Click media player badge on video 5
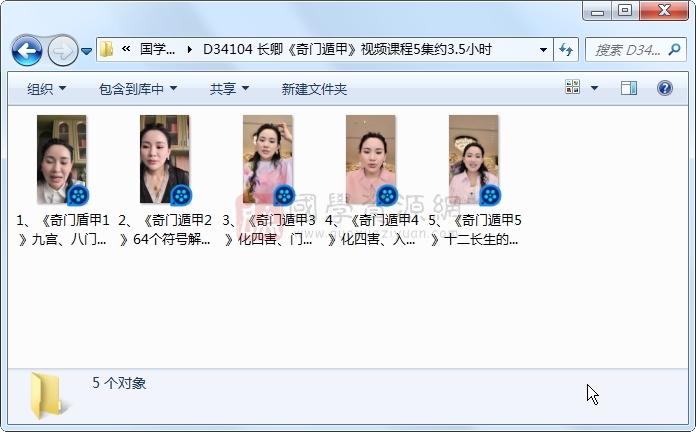This screenshot has width=696, height=432. (490, 195)
